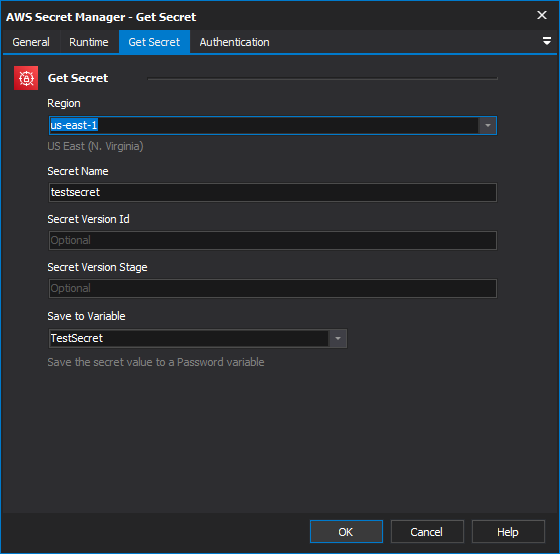Click the 'Secret Version Stage' label

(x=98, y=268)
